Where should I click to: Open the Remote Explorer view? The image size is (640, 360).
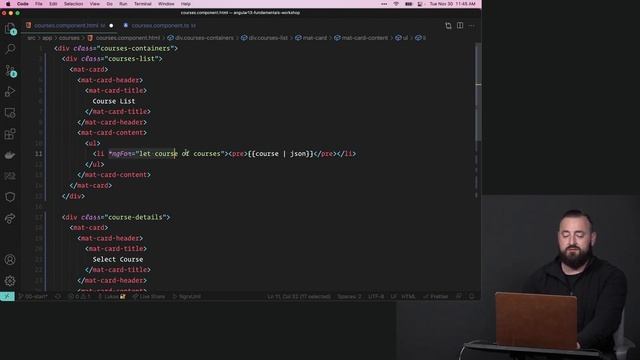(x=10, y=113)
